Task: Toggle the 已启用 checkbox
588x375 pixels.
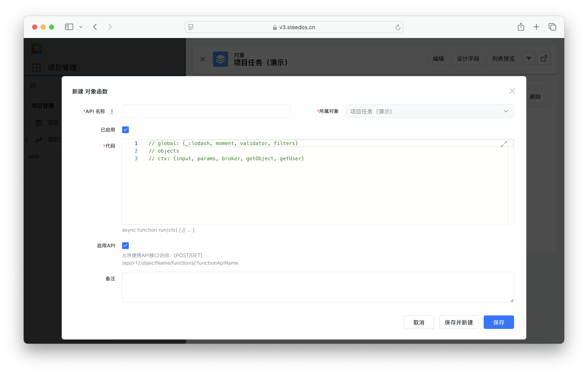Action: point(125,130)
